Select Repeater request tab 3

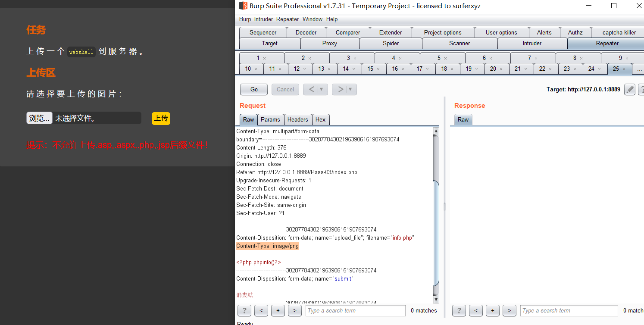point(352,58)
